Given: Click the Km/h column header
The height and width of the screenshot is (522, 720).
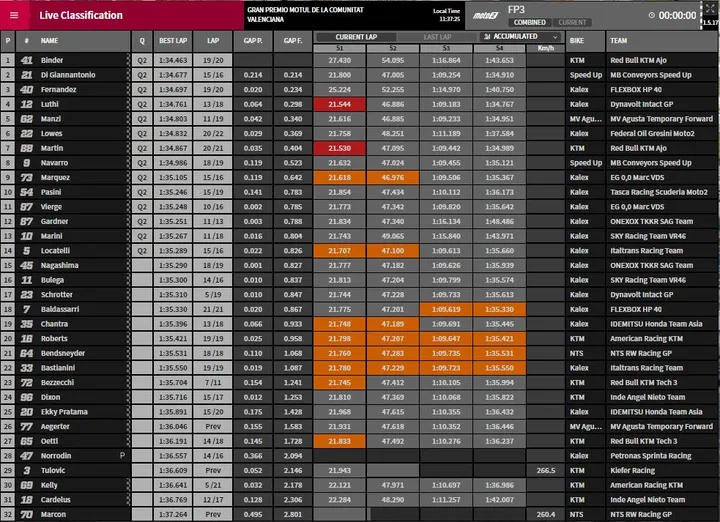Looking at the screenshot, I should [x=546, y=48].
